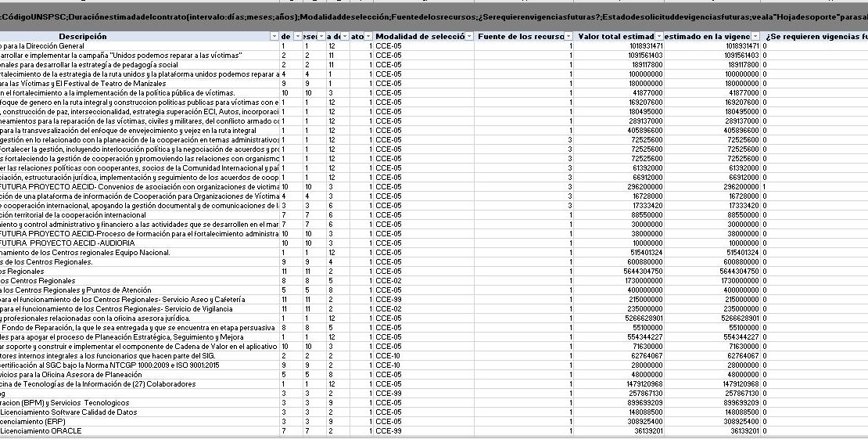
Task: Select 1018931471 in Valor total estimado column
Action: tap(619, 46)
